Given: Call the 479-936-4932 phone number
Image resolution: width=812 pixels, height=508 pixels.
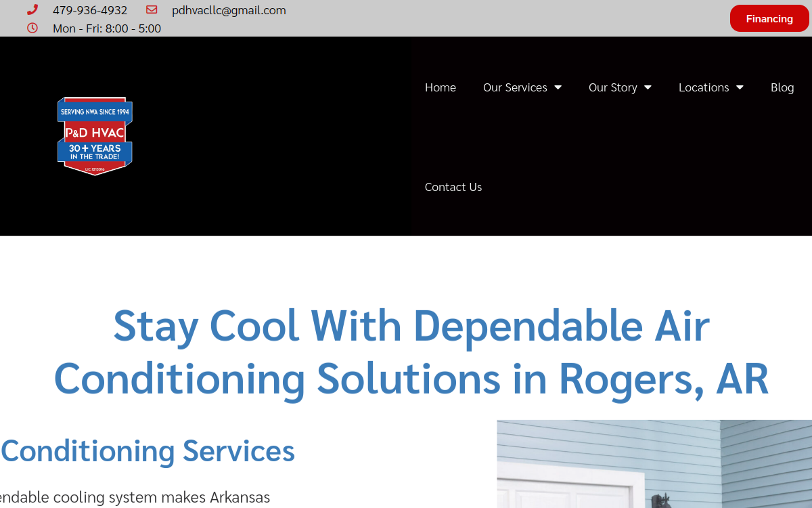Looking at the screenshot, I should tap(90, 10).
